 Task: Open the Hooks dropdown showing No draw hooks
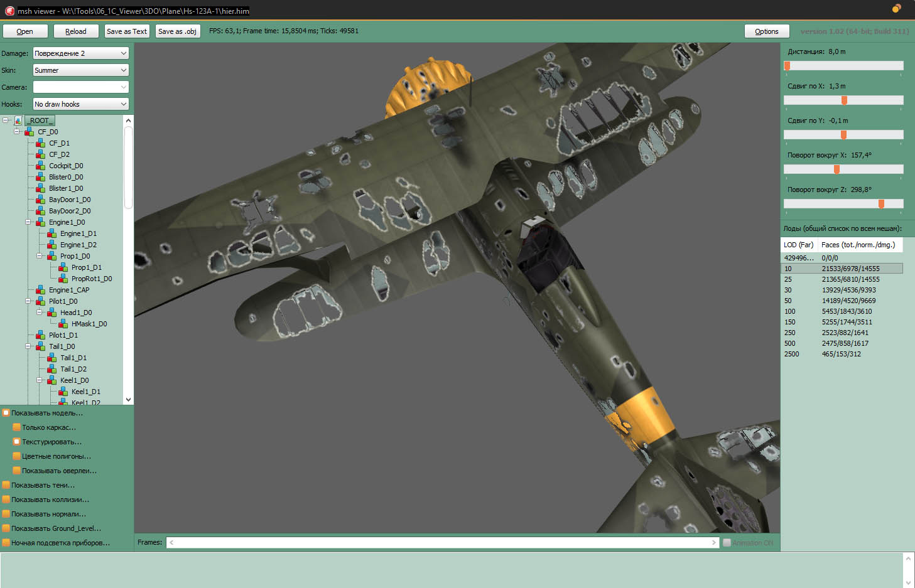pos(80,104)
